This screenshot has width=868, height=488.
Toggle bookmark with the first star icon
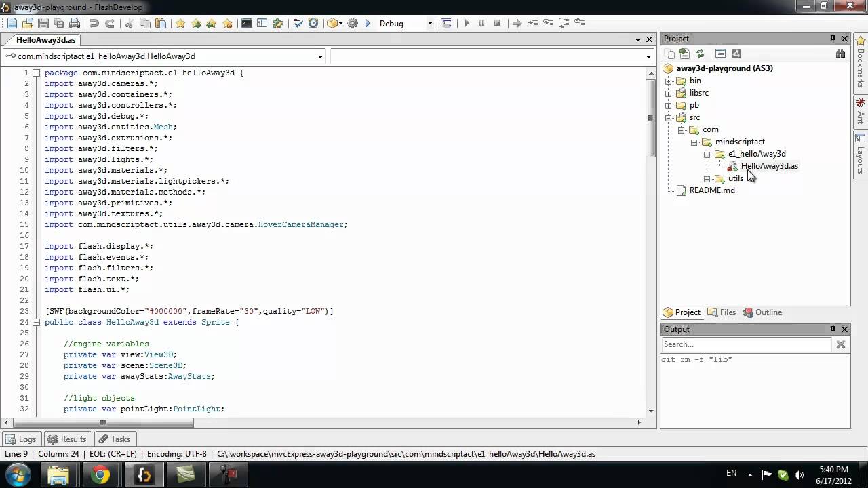180,23
